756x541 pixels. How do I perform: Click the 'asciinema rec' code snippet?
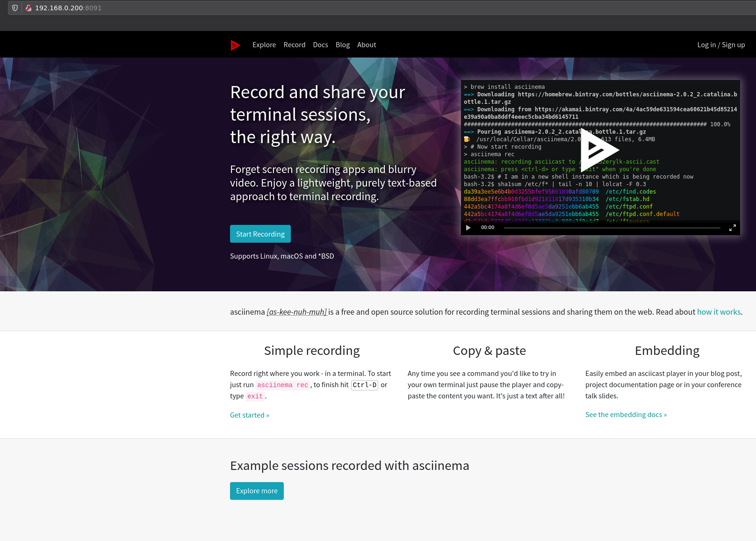tap(283, 385)
